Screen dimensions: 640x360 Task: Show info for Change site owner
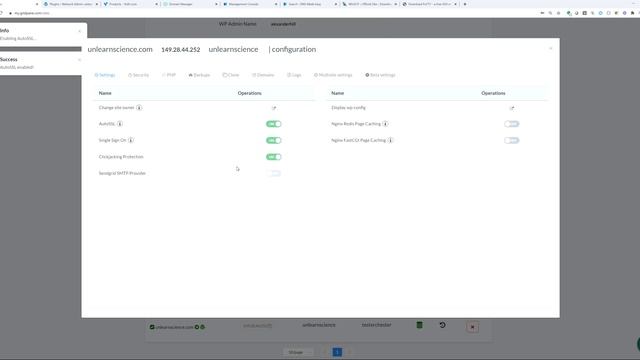click(139, 108)
